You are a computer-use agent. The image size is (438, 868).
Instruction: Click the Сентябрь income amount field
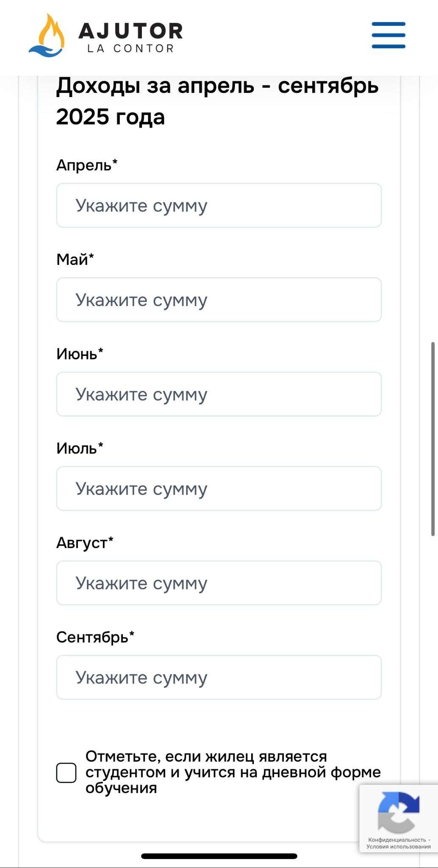coord(219,678)
